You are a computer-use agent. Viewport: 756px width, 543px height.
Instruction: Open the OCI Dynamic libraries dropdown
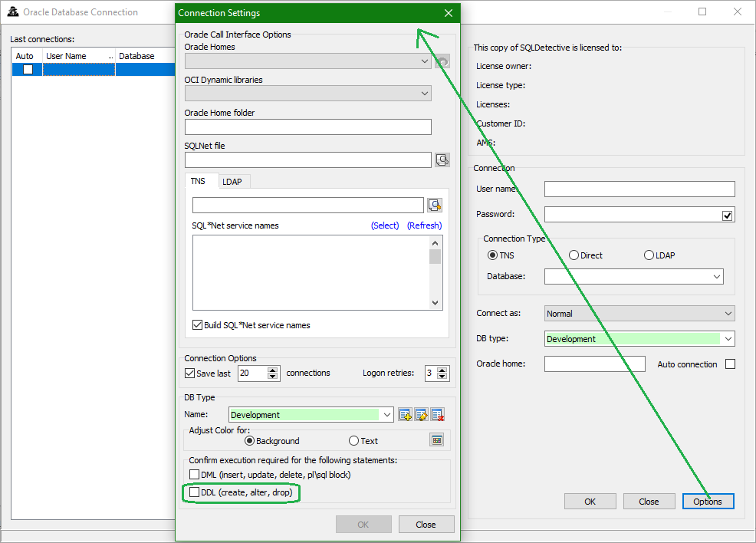[x=424, y=94]
